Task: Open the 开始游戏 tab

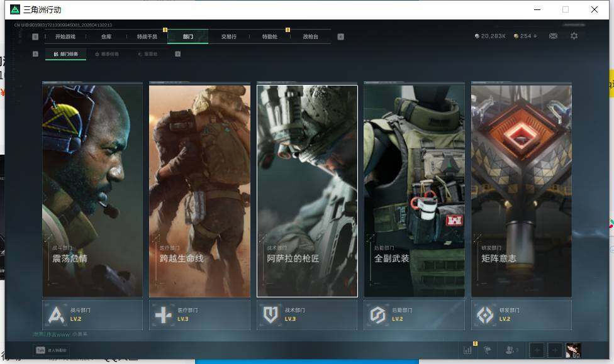Action: coord(65,36)
